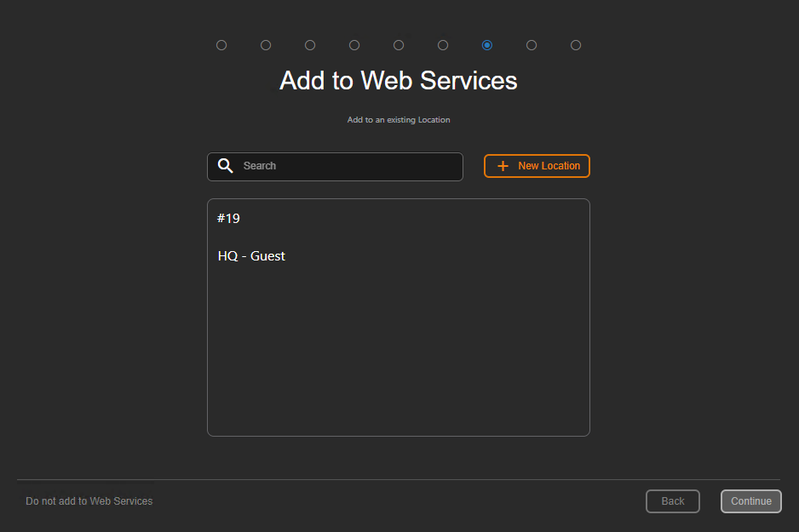Select the ninth wizard step dot
This screenshot has height=532, width=799.
click(x=576, y=45)
